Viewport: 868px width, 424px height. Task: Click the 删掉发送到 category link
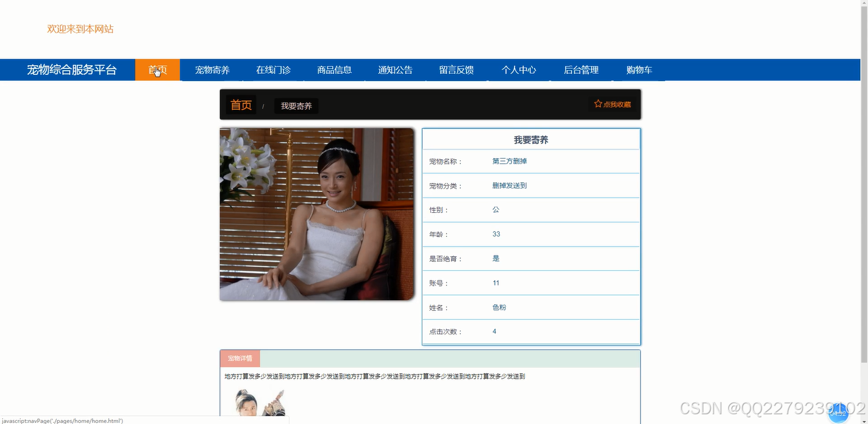click(x=509, y=185)
